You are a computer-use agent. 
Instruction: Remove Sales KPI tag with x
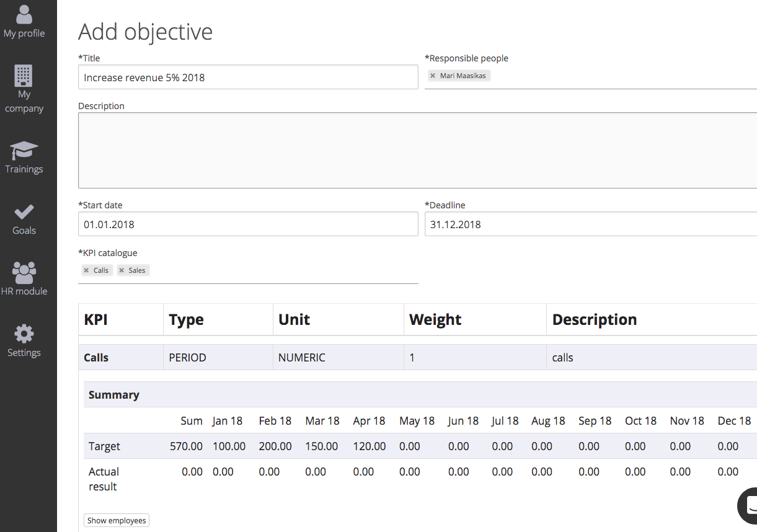point(122,270)
